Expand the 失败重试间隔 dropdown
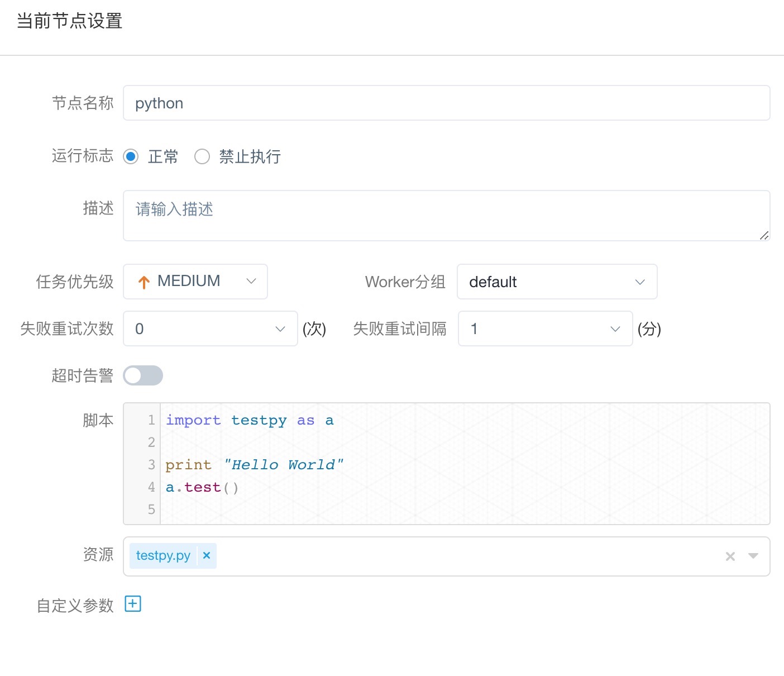The width and height of the screenshot is (784, 676). click(x=545, y=329)
